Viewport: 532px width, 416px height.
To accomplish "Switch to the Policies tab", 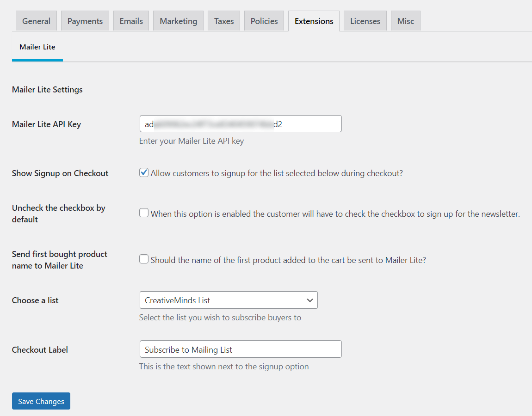I will point(264,21).
